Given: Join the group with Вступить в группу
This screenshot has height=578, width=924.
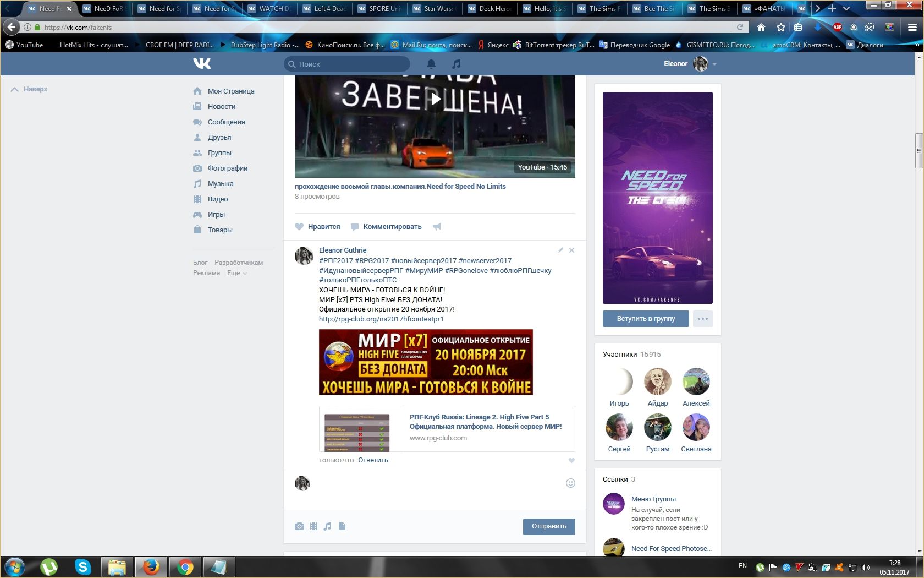Looking at the screenshot, I should point(646,319).
